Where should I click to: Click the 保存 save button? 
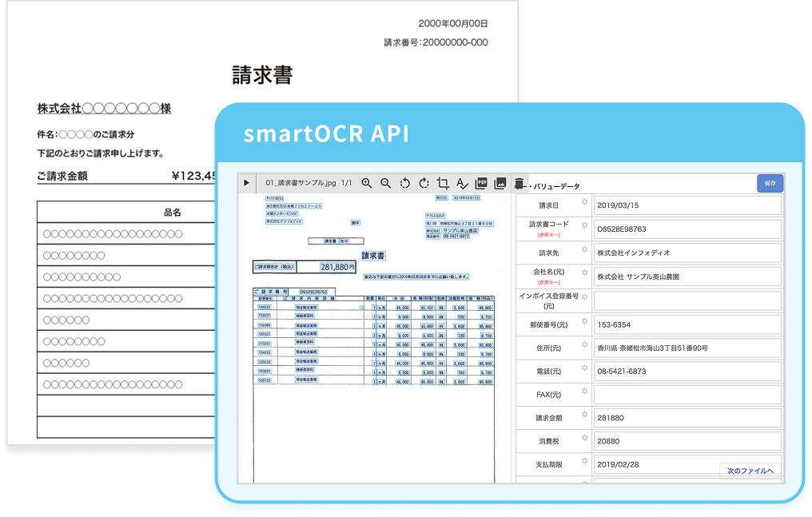pos(770,183)
